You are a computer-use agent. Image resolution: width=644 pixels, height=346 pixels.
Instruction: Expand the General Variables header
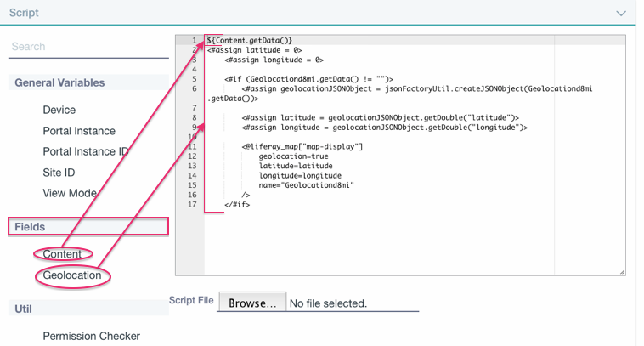click(88, 82)
